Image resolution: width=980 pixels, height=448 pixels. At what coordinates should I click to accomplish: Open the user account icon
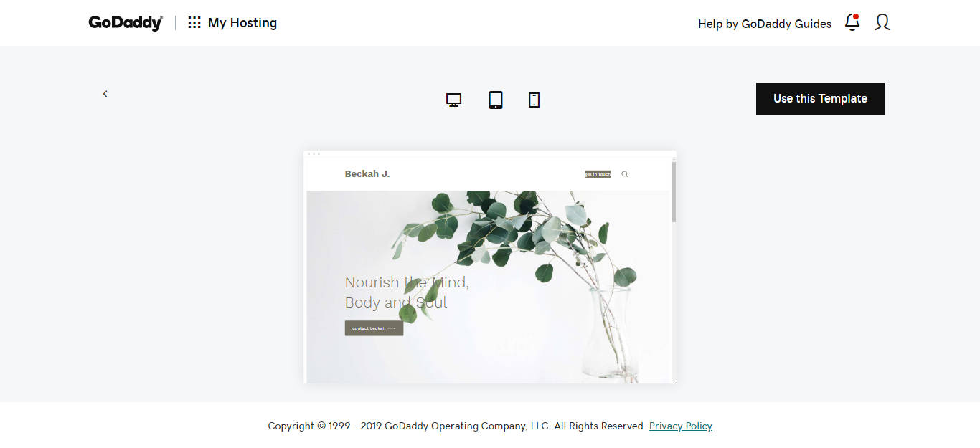[x=882, y=22]
